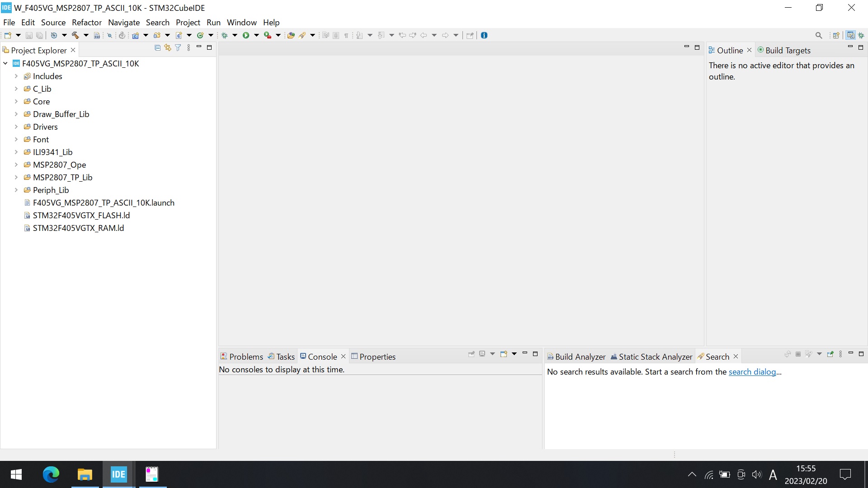The width and height of the screenshot is (868, 488).
Task: Click the New file toolbar icon
Action: 8,35
